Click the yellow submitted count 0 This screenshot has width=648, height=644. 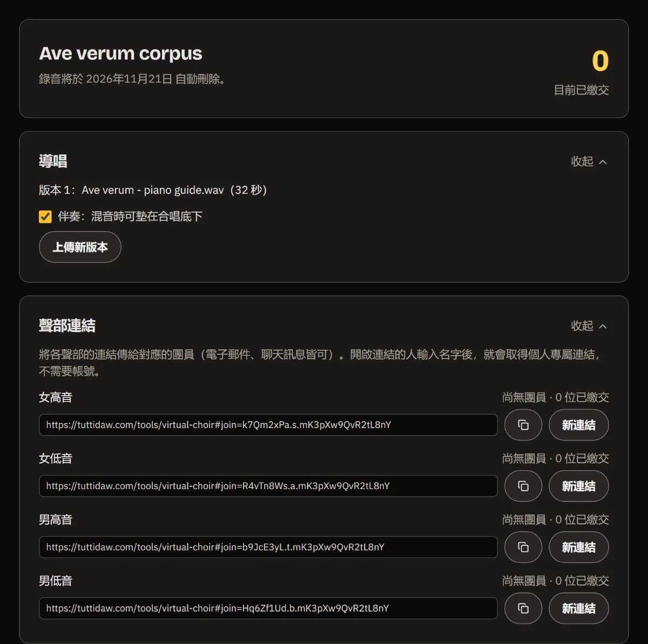600,61
